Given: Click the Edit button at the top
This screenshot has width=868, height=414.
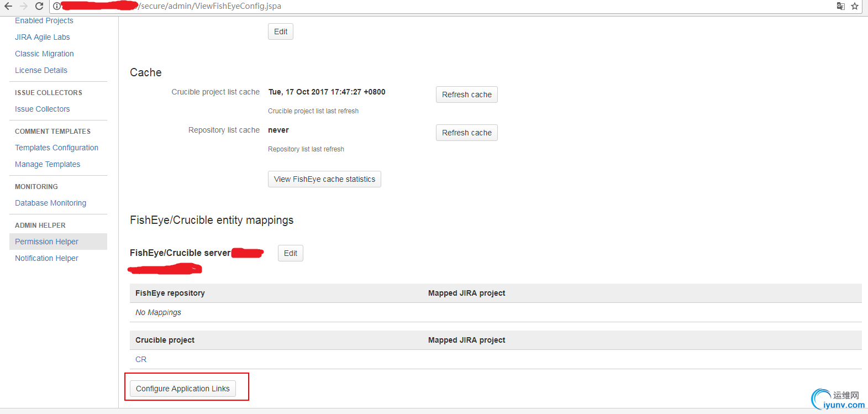Looking at the screenshot, I should click(281, 32).
